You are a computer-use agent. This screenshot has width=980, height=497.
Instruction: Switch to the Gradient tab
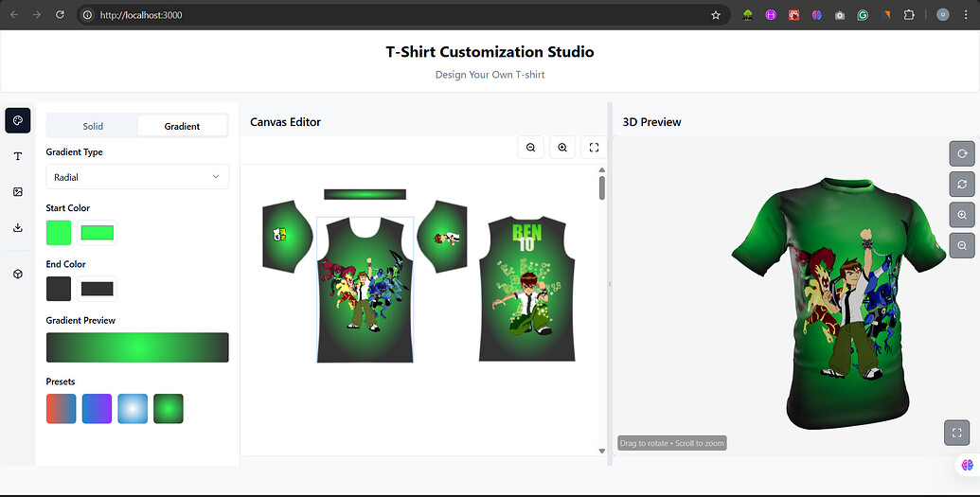[182, 126]
